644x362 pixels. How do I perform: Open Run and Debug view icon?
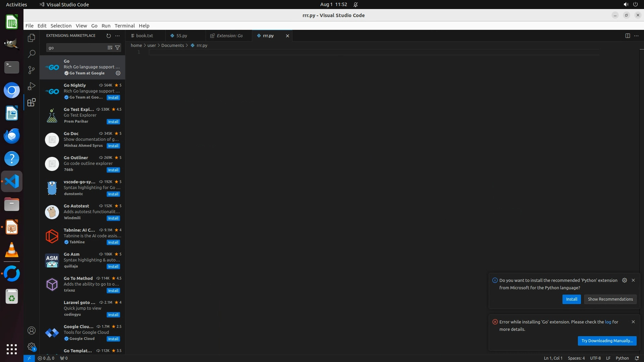click(x=32, y=86)
